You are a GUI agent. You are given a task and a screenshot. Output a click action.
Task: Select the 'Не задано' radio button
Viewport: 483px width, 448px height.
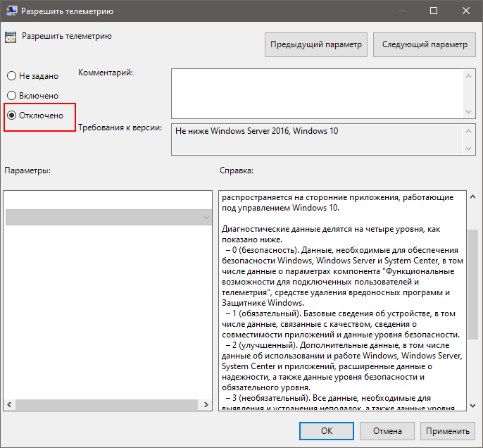pyautogui.click(x=11, y=76)
